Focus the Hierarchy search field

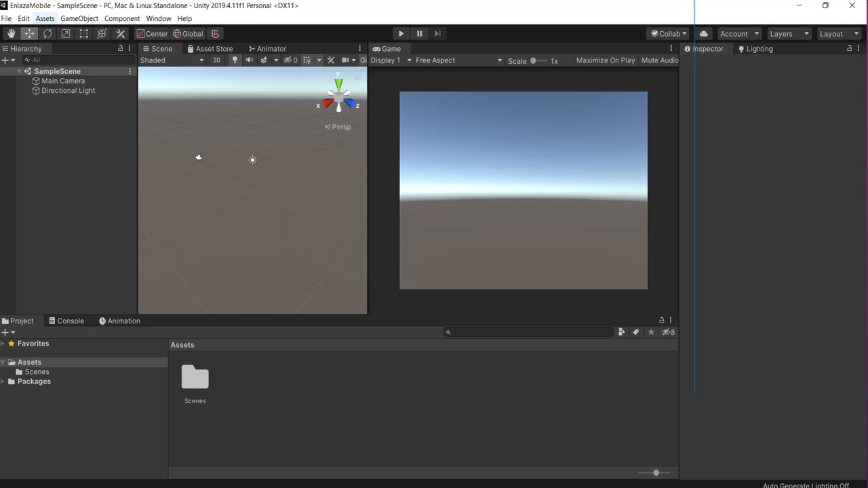(x=78, y=60)
